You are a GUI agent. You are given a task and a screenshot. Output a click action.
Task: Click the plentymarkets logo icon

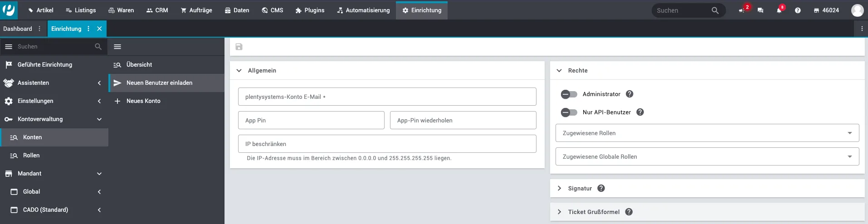coord(9,10)
